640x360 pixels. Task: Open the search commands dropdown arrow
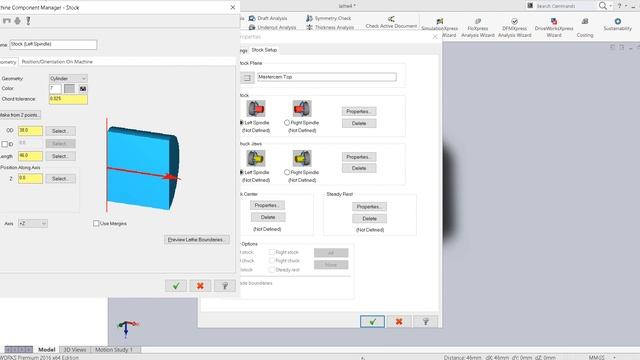click(611, 6)
